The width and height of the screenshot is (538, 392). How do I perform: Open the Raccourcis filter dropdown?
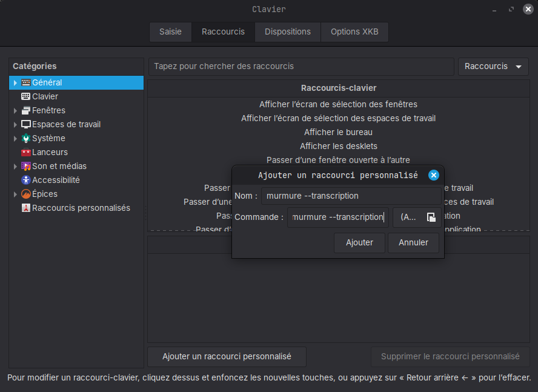coord(493,66)
